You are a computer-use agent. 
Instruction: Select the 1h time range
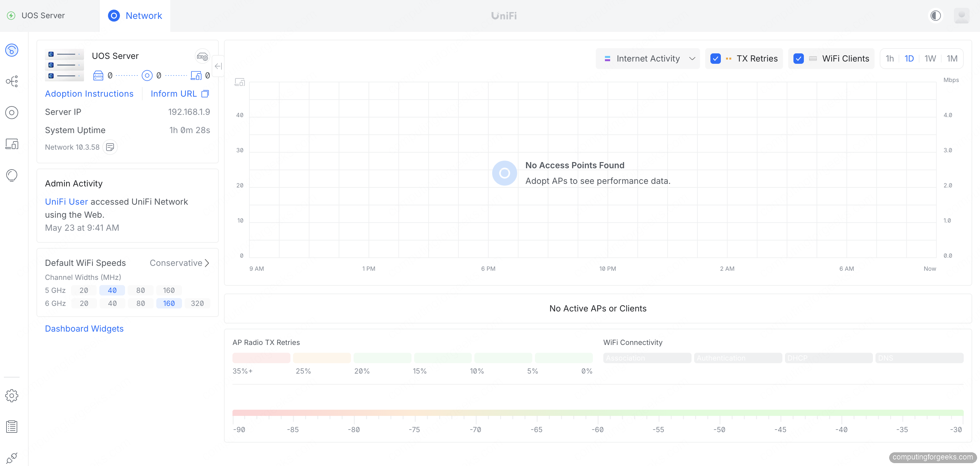pyautogui.click(x=889, y=59)
